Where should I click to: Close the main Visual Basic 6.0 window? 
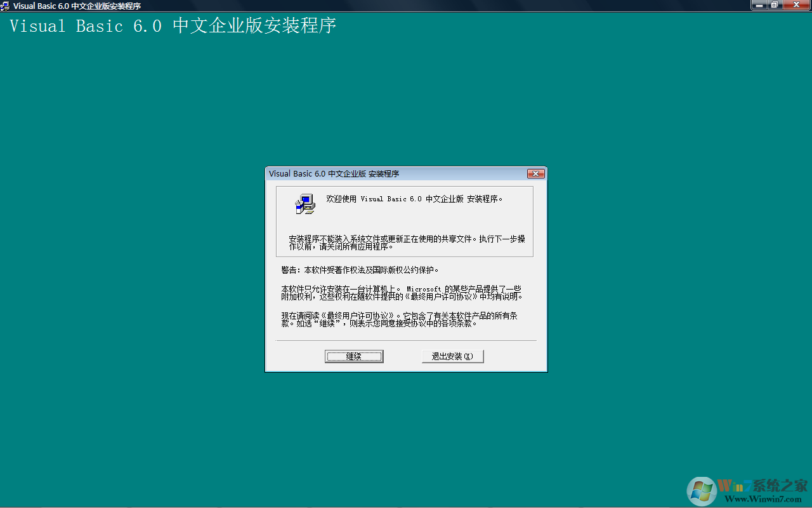tap(796, 6)
